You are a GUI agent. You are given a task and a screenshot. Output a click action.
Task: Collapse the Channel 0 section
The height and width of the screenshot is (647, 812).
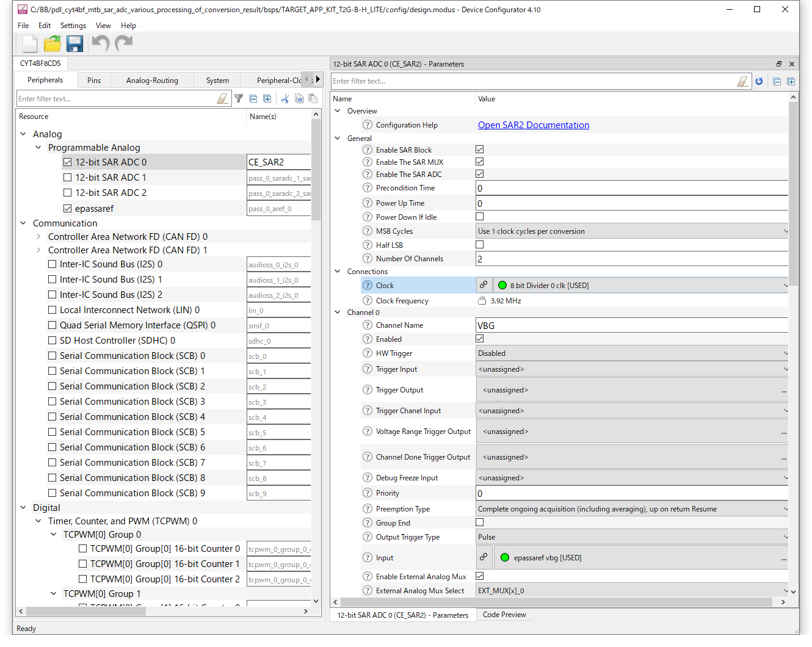(338, 313)
